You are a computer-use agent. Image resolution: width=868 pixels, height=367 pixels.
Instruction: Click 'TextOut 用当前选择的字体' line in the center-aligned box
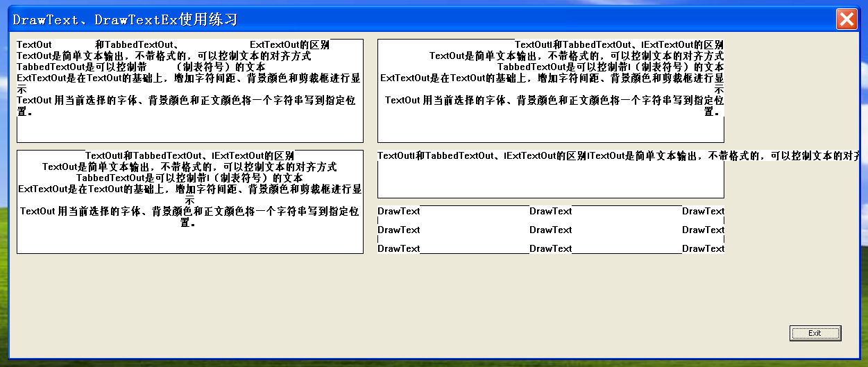pos(189,212)
